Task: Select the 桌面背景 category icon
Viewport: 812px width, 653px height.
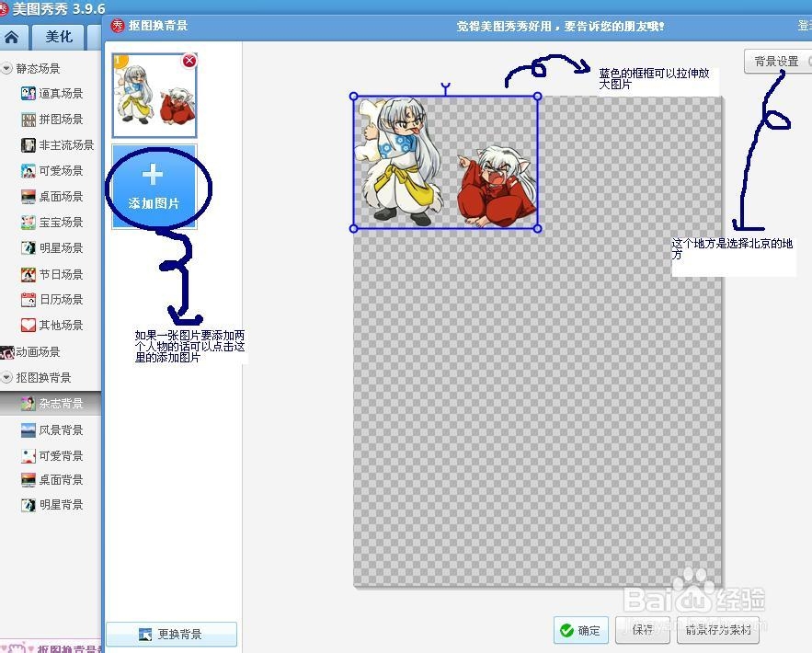Action: tap(28, 480)
